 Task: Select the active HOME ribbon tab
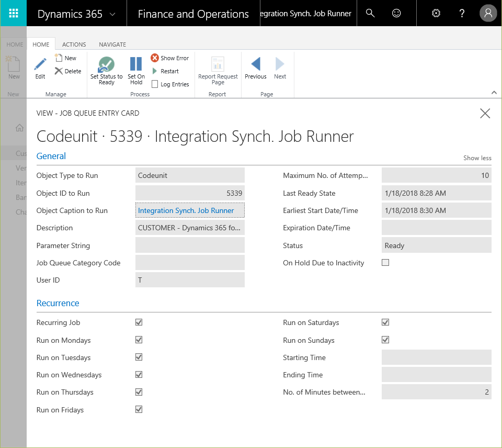pyautogui.click(x=41, y=44)
